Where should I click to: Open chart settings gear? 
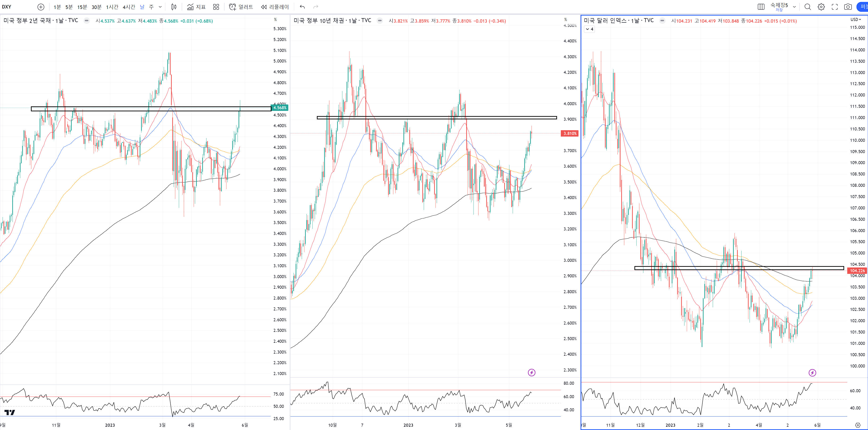(821, 7)
